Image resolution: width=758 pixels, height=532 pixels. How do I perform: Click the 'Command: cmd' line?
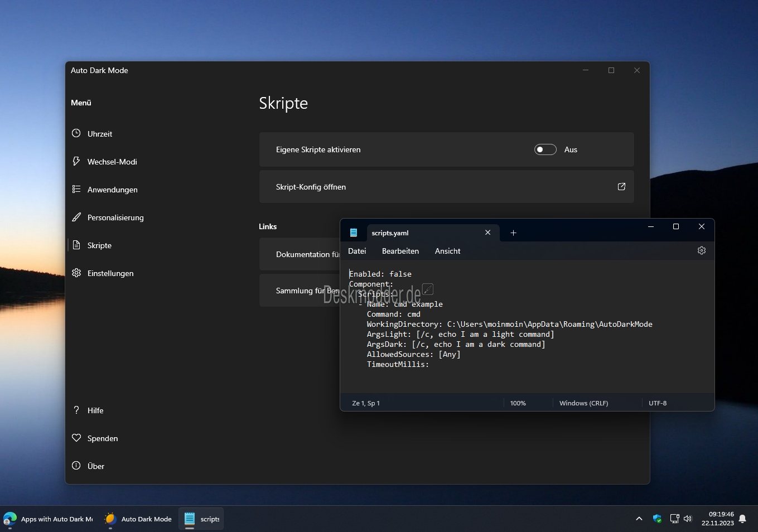tap(393, 314)
